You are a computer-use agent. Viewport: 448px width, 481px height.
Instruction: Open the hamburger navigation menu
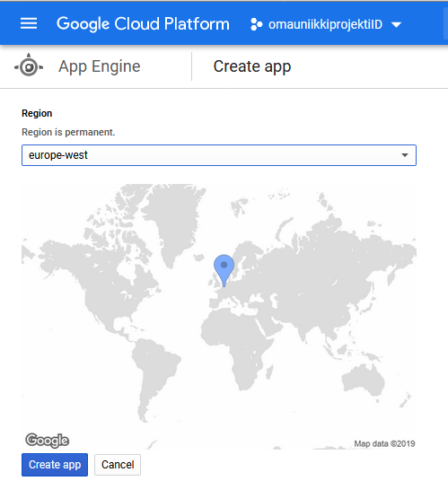[29, 23]
